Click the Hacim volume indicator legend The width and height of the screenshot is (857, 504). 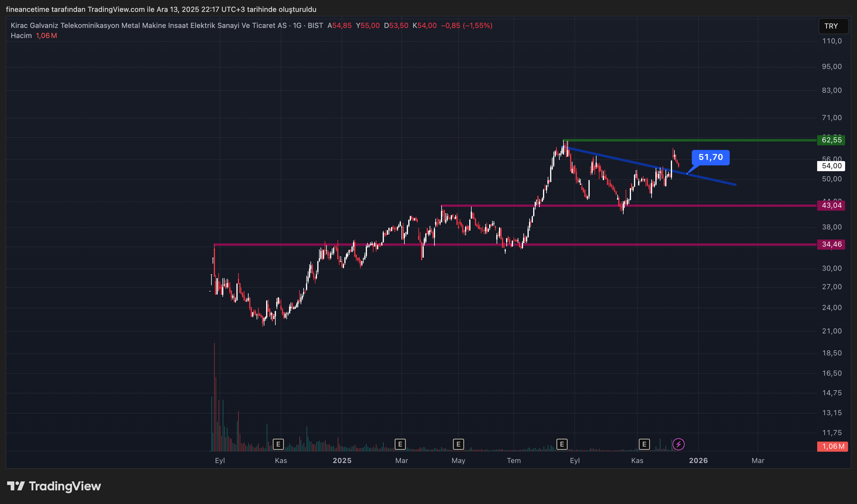[x=21, y=36]
